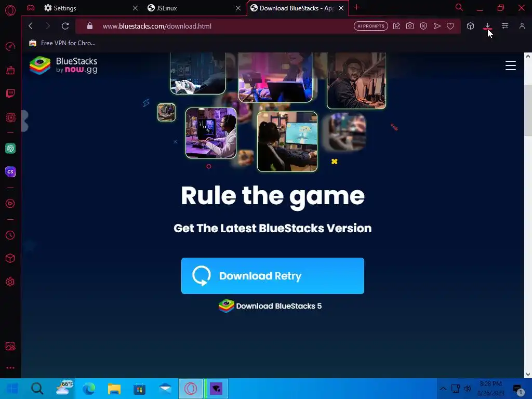Bookmark page with heart icon
This screenshot has height=399, width=532.
coord(450,26)
